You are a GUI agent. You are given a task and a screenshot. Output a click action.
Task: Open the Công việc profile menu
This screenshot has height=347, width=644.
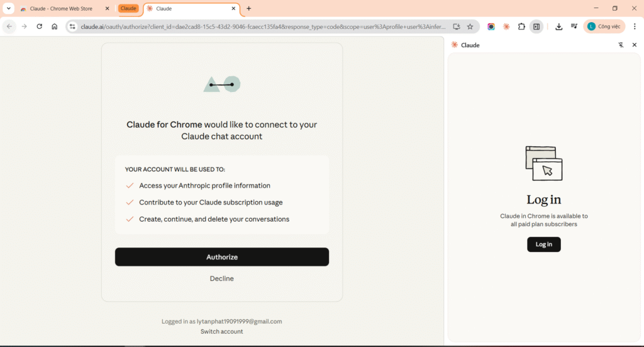pyautogui.click(x=604, y=26)
